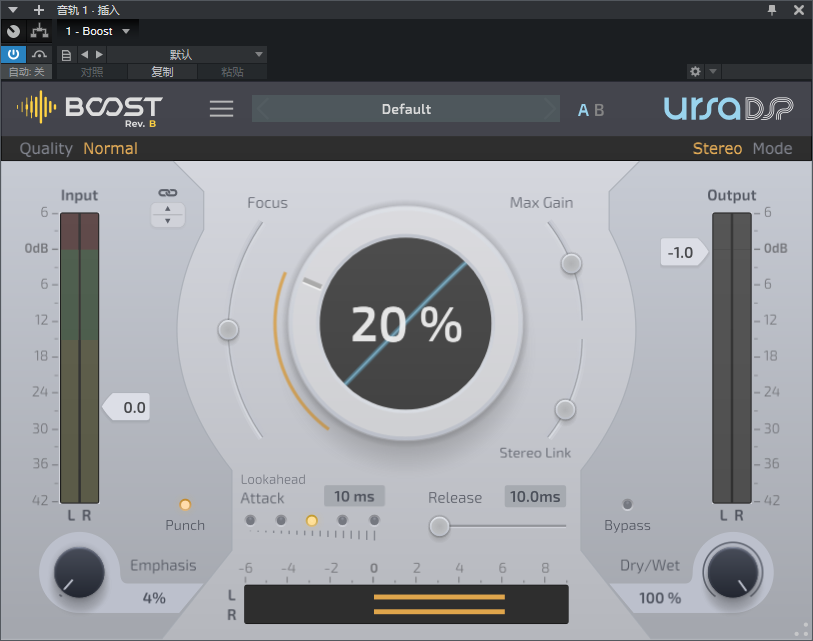Click the Emphasis 4% value

[154, 598]
